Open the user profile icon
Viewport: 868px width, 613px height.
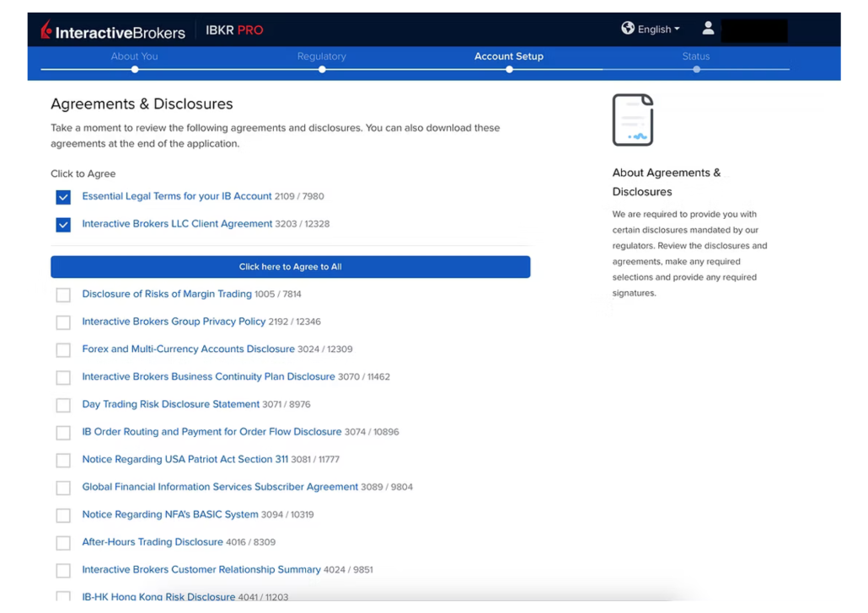pos(708,29)
